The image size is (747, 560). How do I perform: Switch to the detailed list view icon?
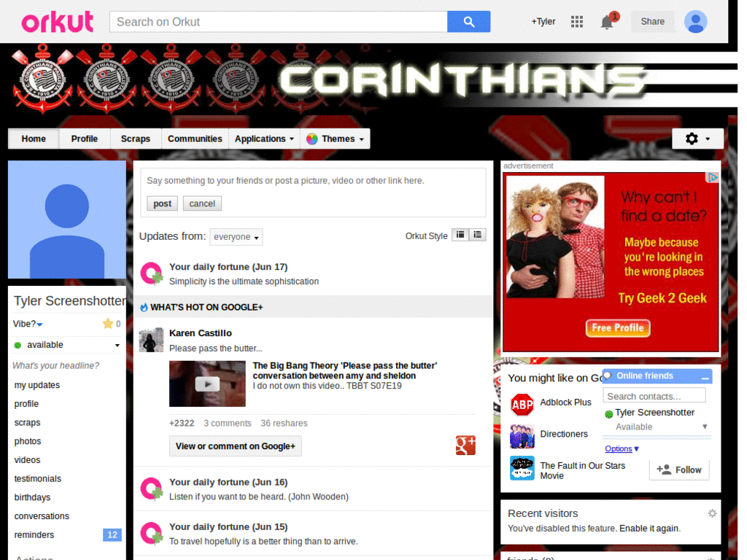coord(477,235)
